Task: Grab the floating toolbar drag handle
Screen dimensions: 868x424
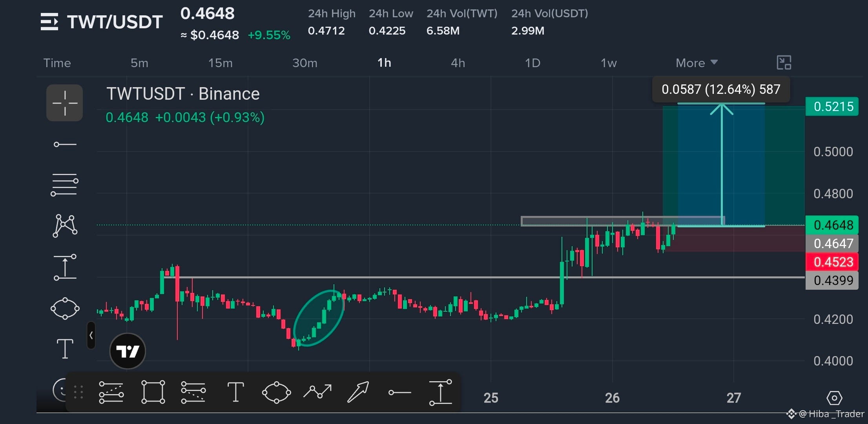Action: click(x=78, y=392)
